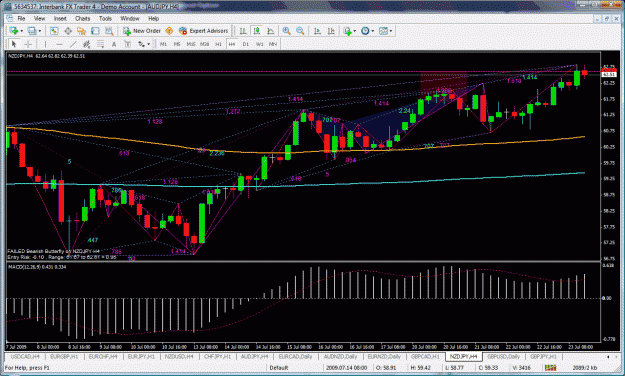Open the Profiles icon in toolbar
This screenshot has height=376, width=625.
tap(32, 31)
